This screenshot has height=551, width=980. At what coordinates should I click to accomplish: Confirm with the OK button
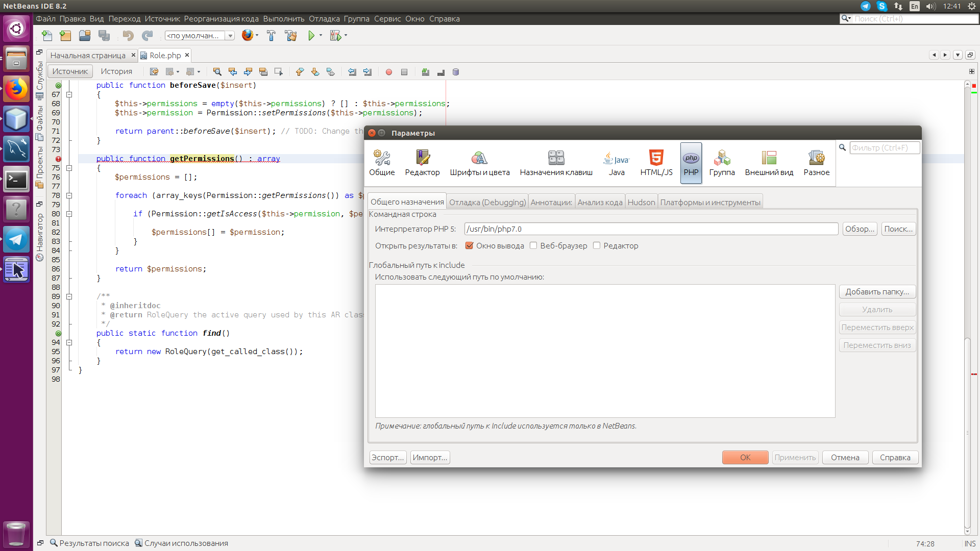click(x=745, y=457)
